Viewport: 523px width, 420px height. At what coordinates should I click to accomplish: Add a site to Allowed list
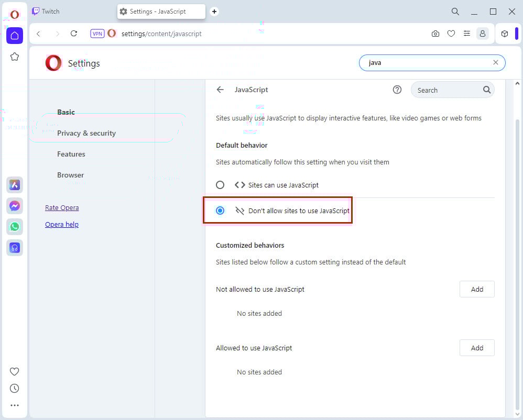[x=477, y=348]
